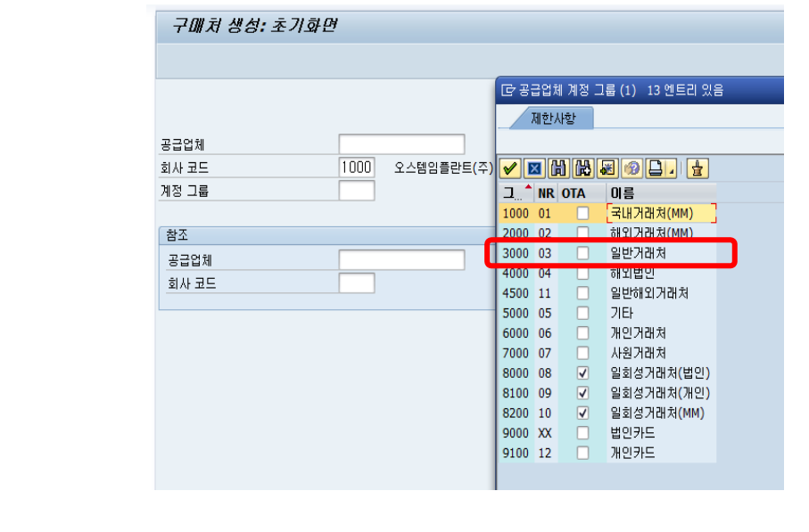Click the dialog window icon in the popup title bar

[x=507, y=90]
